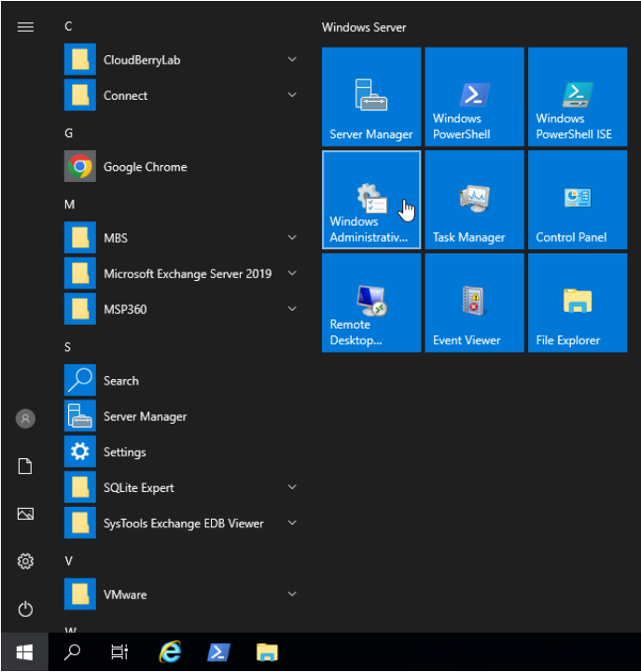Expand the MSP360 folder chevron
The width and height of the screenshot is (641, 672).
[292, 309]
